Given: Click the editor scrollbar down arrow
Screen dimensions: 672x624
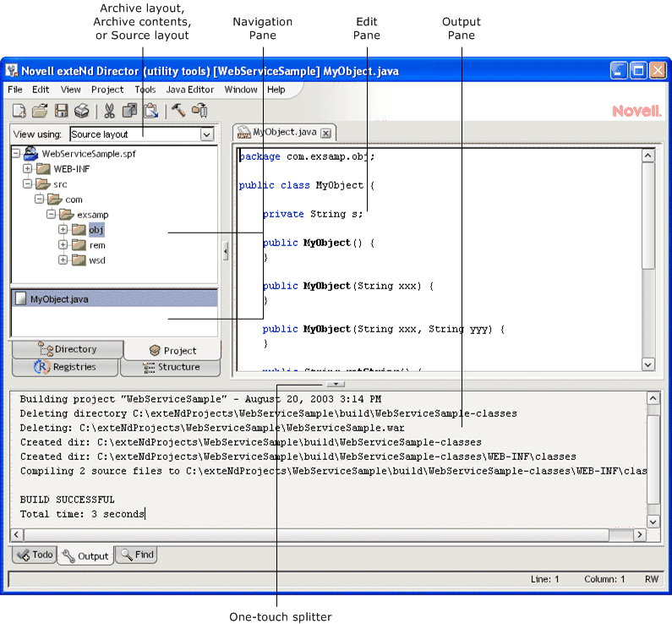Looking at the screenshot, I should 648,364.
